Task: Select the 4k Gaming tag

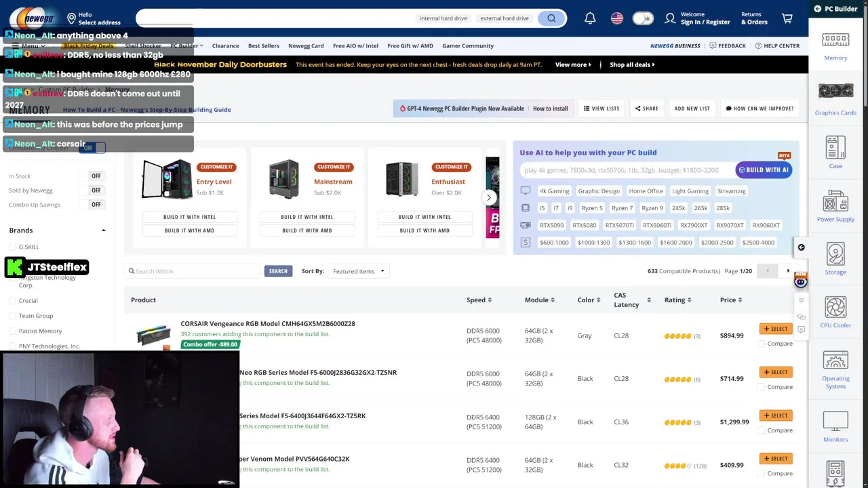Action: click(554, 191)
